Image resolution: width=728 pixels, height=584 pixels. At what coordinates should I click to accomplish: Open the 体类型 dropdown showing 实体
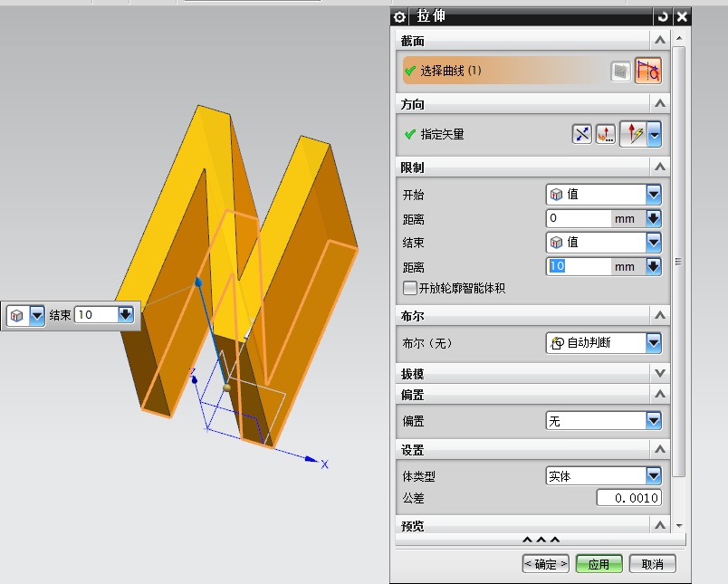coord(604,476)
